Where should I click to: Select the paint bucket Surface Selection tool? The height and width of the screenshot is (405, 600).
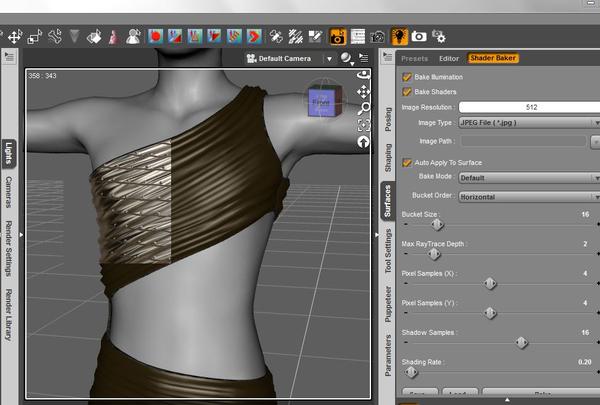tap(94, 37)
